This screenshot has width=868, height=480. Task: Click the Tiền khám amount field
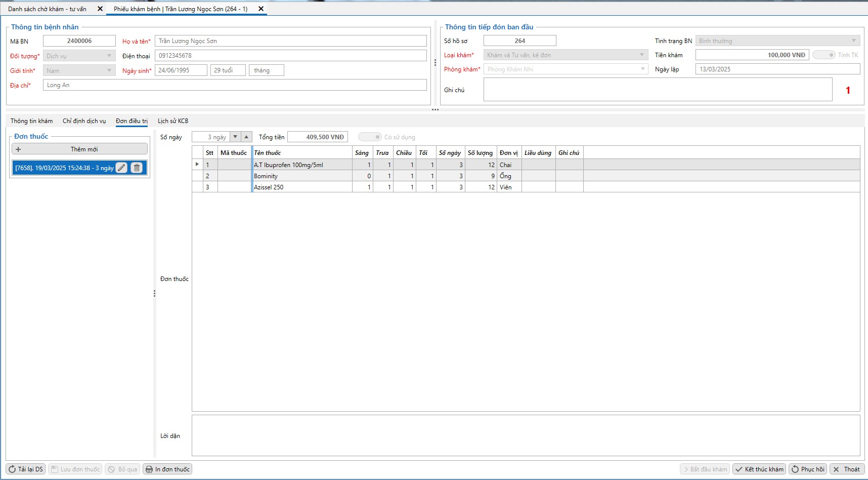tap(752, 55)
